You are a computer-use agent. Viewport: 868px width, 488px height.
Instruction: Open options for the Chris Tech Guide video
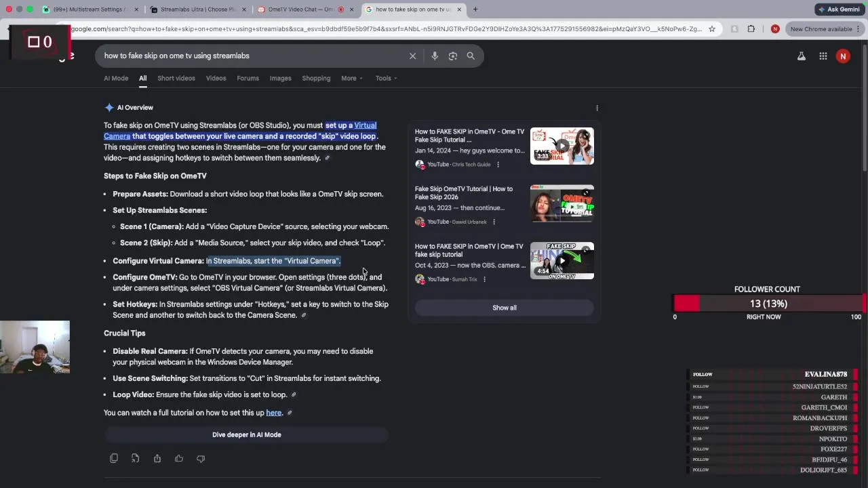[498, 165]
